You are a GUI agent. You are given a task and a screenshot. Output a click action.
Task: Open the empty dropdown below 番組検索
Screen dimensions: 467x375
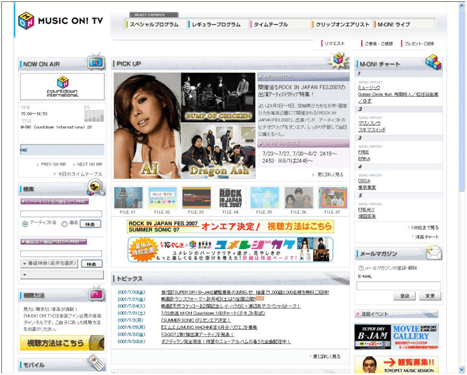pos(62,275)
